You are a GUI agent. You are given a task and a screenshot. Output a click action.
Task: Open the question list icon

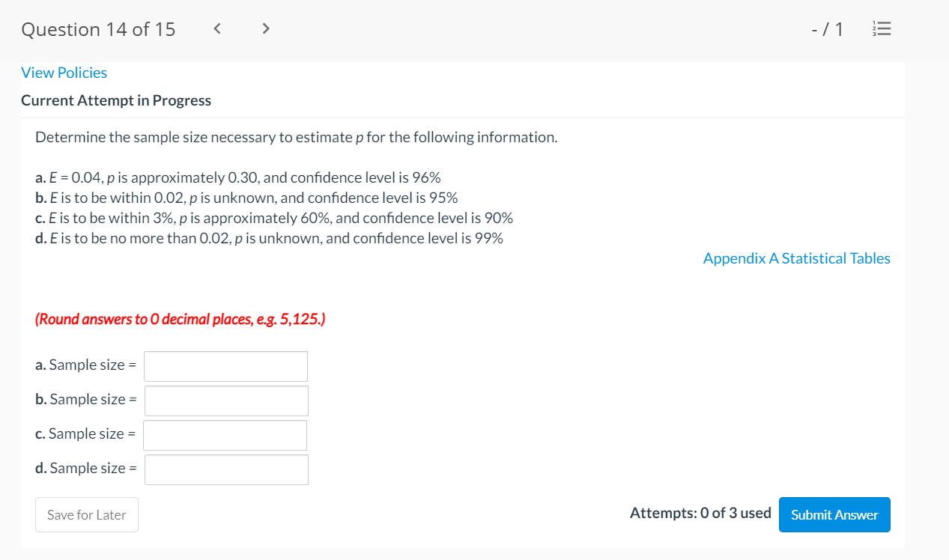(883, 29)
